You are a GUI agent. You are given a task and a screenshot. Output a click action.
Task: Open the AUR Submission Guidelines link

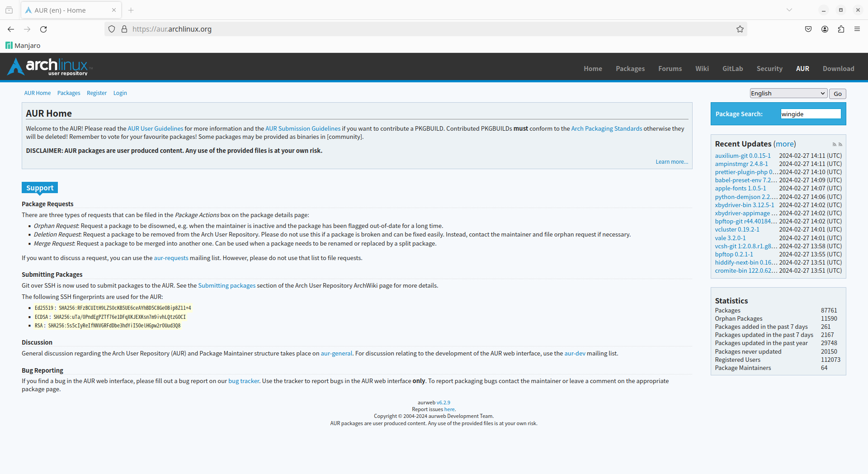302,128
